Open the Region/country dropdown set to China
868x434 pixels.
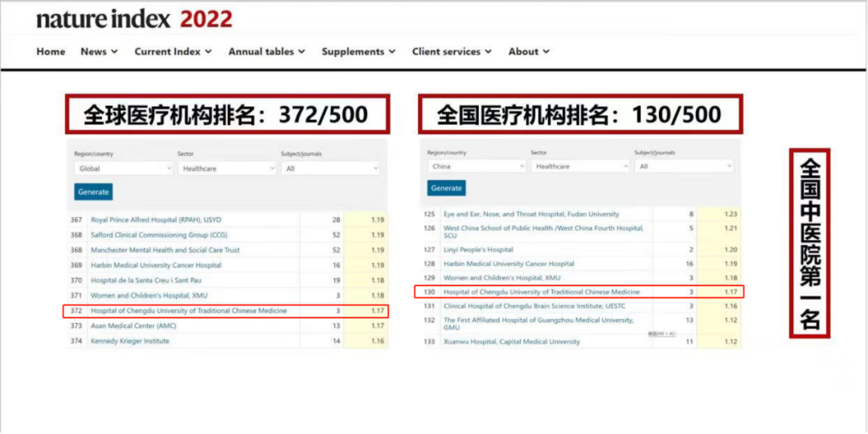477,166
